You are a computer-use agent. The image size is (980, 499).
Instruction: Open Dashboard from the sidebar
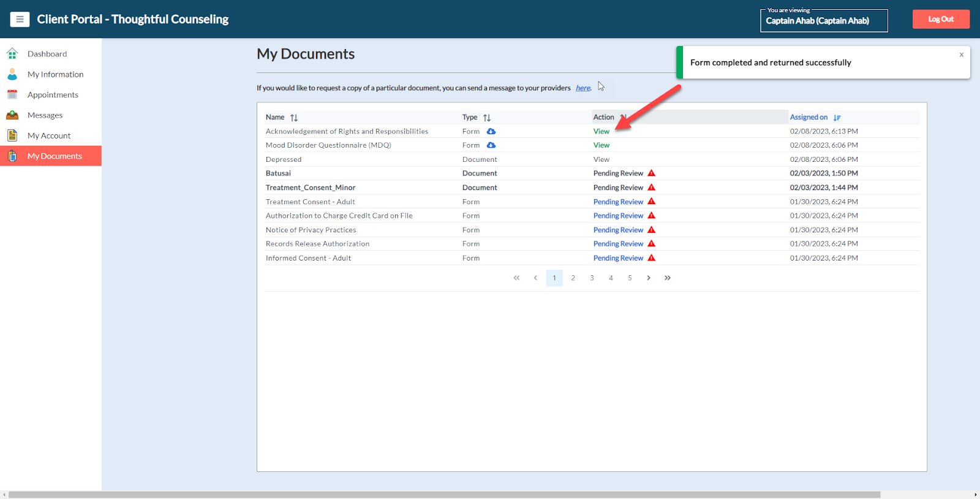point(47,54)
